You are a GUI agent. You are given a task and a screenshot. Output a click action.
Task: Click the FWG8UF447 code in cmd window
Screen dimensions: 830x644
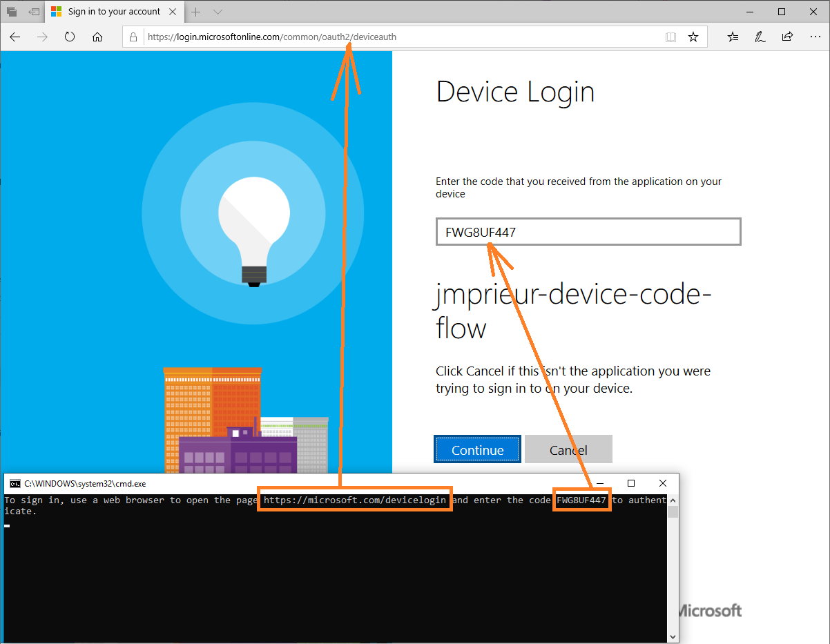pyautogui.click(x=581, y=500)
